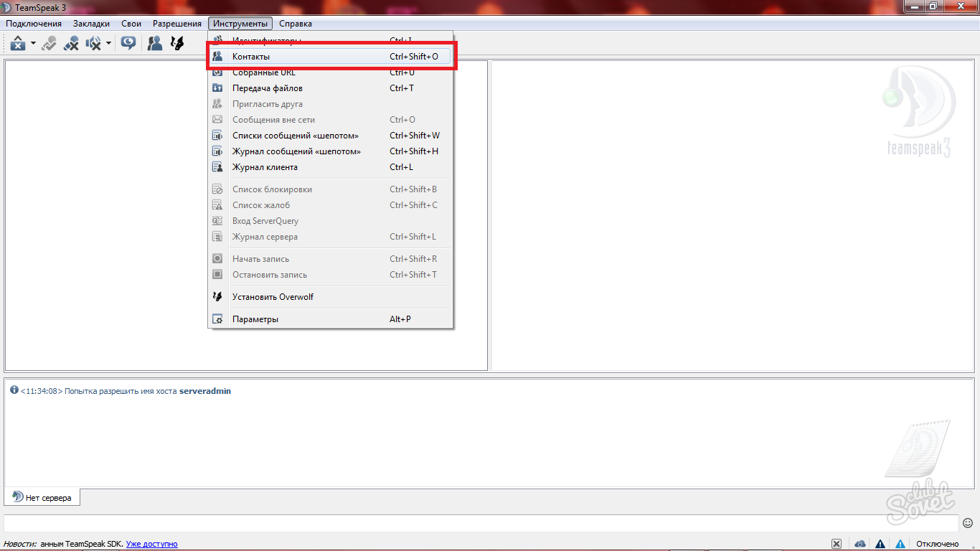Click the speaker-with-X Away status toolbar icon
Image resolution: width=980 pixels, height=551 pixels.
click(93, 43)
